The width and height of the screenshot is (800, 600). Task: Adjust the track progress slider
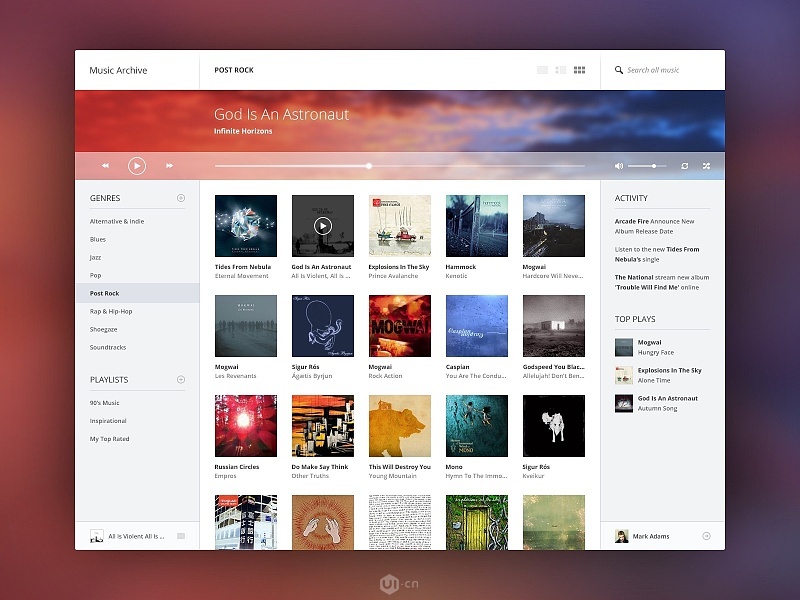(399, 166)
